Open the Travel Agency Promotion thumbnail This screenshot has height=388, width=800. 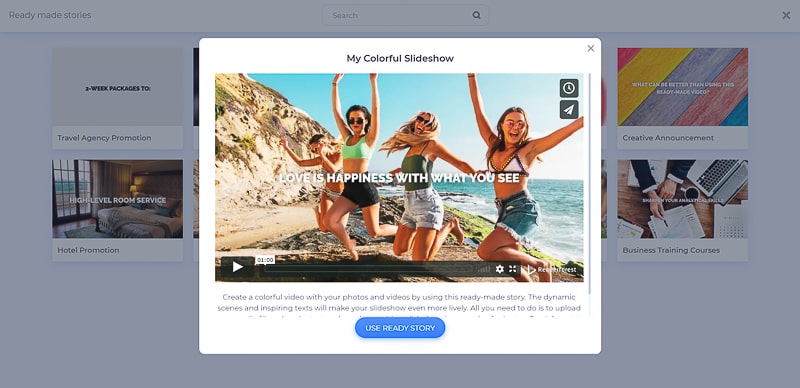click(x=117, y=87)
